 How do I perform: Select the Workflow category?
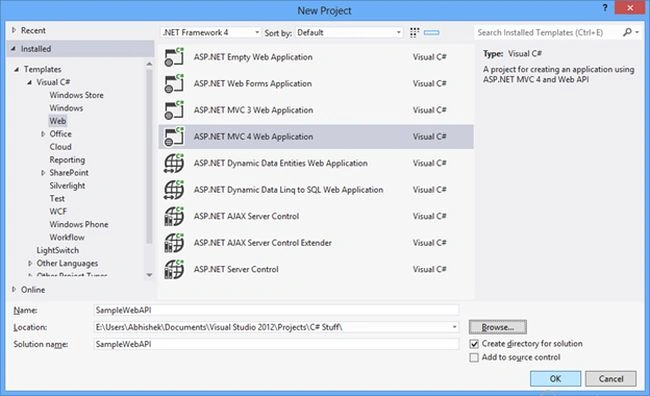click(67, 237)
